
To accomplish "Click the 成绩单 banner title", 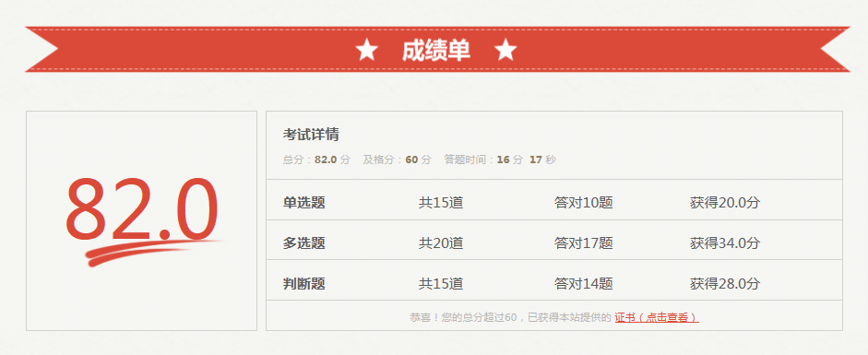I will coord(435,51).
